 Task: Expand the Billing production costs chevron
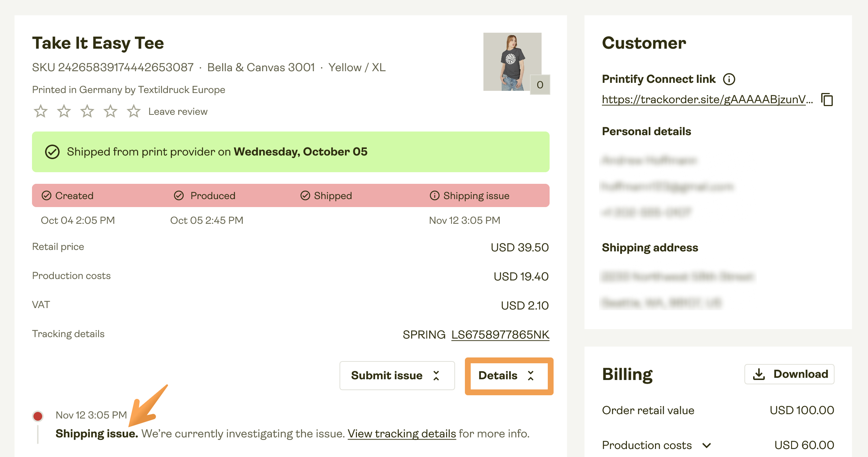coord(707,445)
